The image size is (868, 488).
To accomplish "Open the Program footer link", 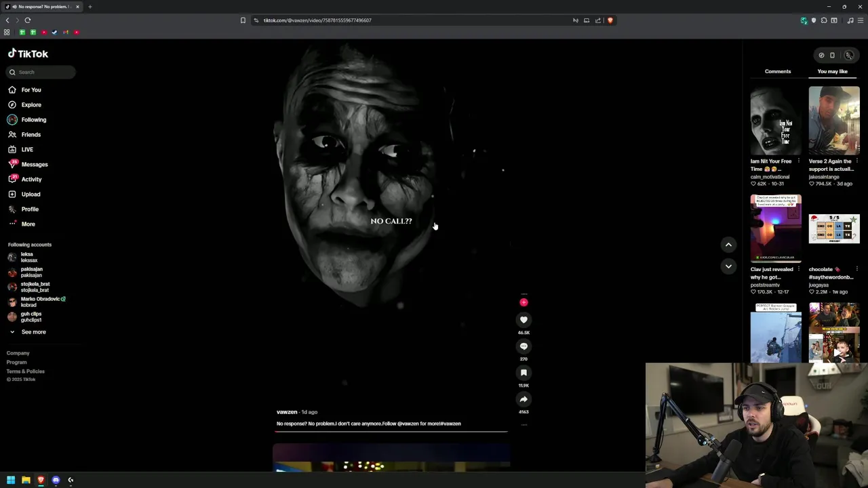I will pos(17,362).
